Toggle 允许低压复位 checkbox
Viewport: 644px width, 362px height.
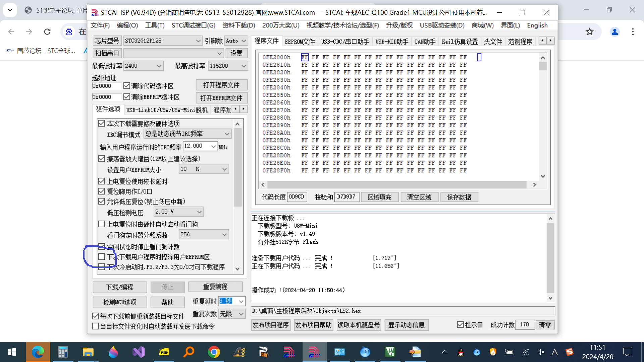102,201
